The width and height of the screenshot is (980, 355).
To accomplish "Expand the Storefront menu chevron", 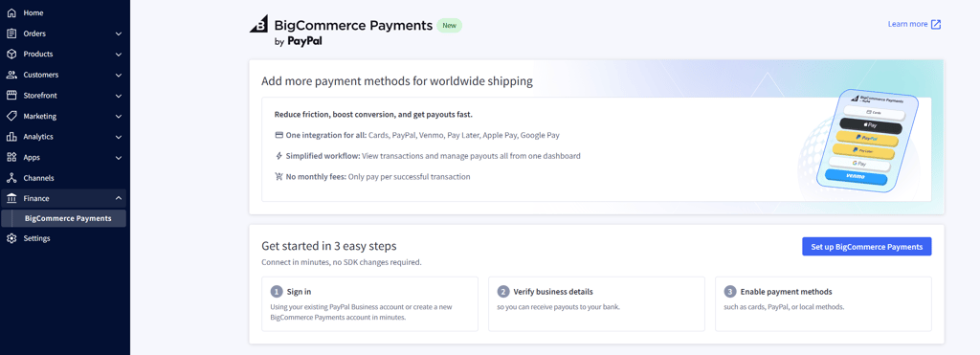I will (119, 96).
